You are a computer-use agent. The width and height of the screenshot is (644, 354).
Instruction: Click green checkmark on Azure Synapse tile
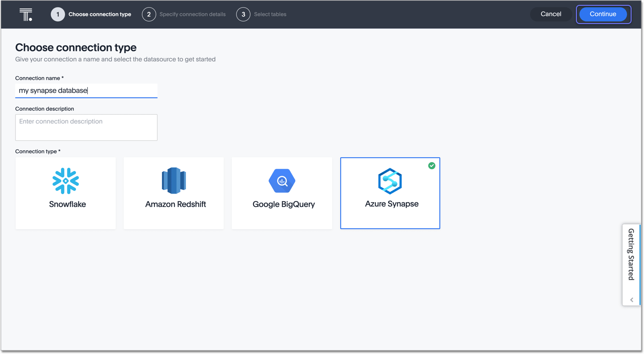click(431, 166)
